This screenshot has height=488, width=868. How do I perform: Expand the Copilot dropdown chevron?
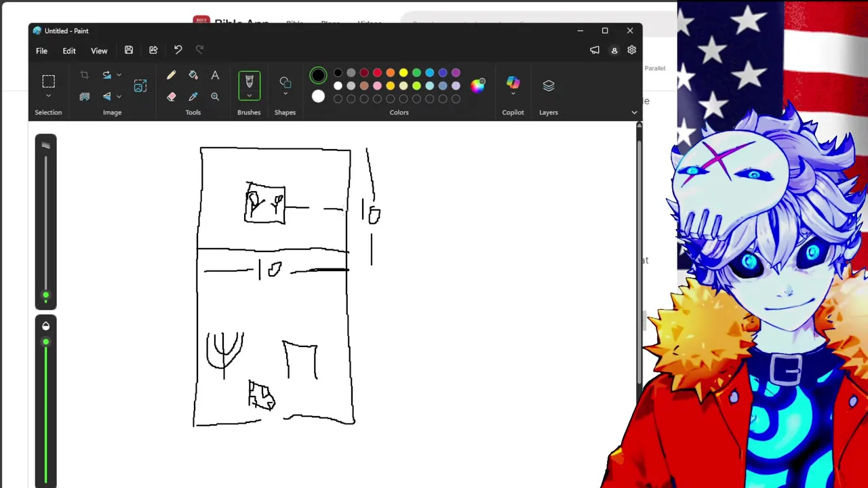click(x=513, y=94)
